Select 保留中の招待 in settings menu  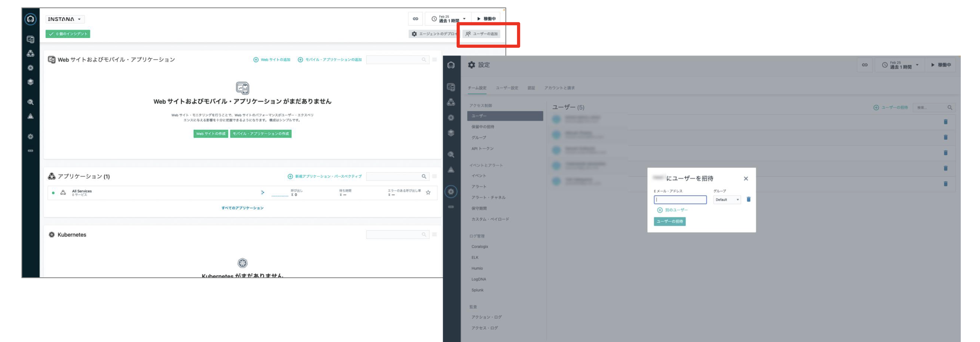(x=483, y=127)
